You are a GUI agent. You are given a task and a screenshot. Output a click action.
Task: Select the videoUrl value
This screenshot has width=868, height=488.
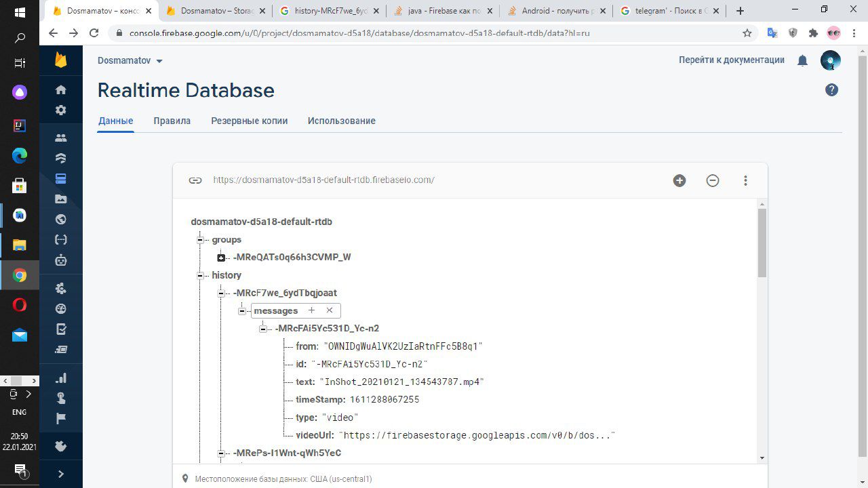click(x=477, y=435)
